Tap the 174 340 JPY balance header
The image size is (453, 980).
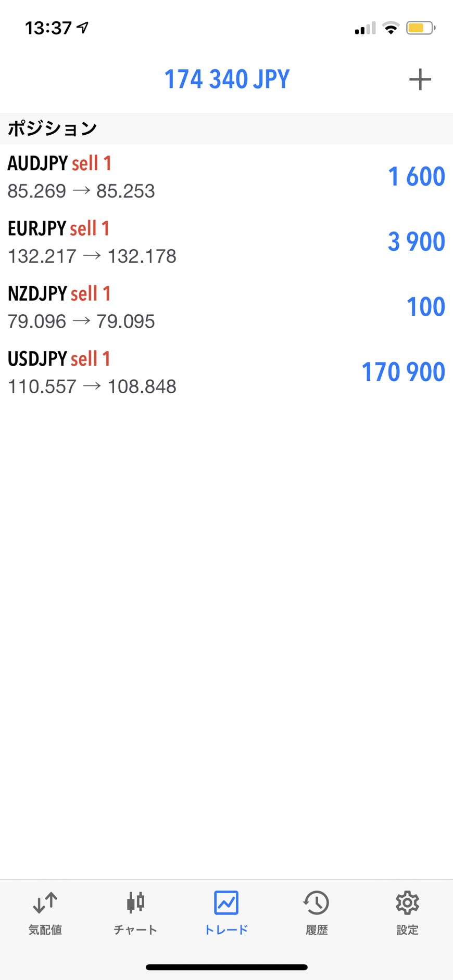point(227,80)
